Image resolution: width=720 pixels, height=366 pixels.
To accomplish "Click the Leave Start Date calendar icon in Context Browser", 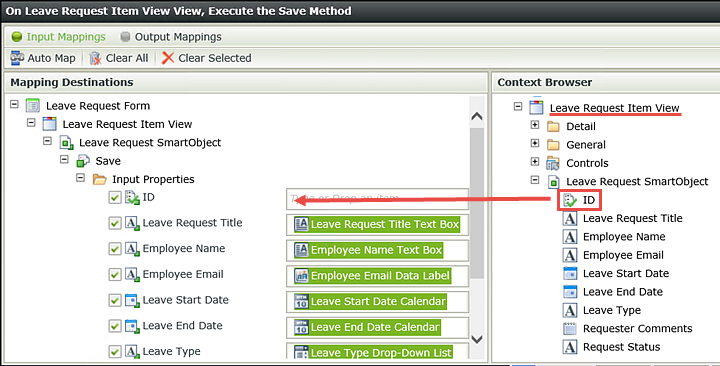I will 570,273.
